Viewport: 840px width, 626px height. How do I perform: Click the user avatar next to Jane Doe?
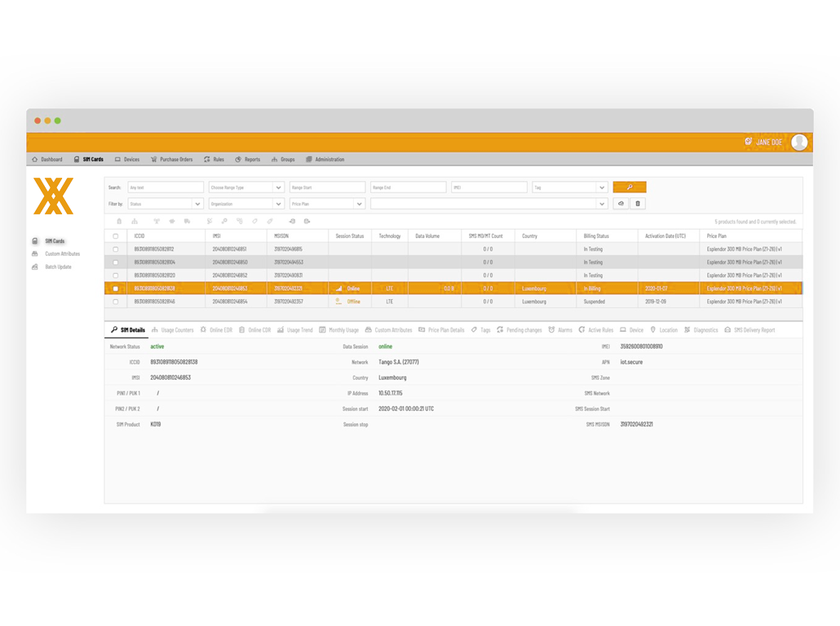tap(799, 143)
